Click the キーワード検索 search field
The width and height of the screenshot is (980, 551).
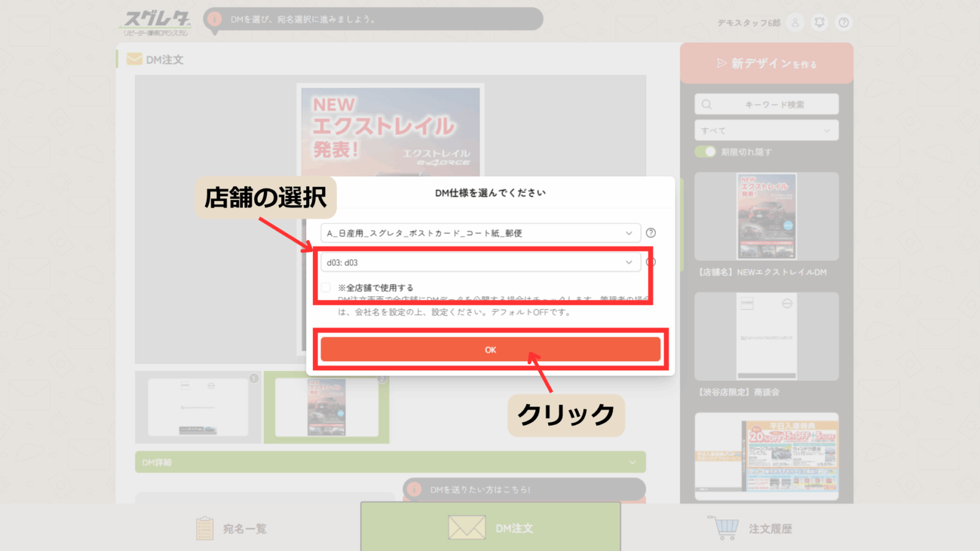click(x=774, y=105)
